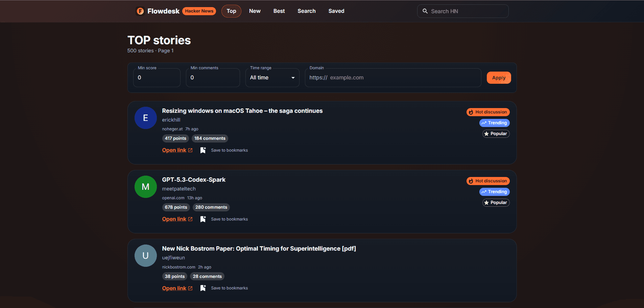This screenshot has width=644, height=308.
Task: Click the Flowdesk logo icon
Action: (x=140, y=11)
